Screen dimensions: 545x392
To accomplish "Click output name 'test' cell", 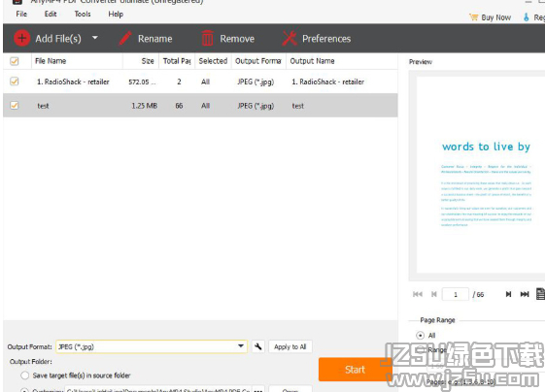I will pos(297,106).
